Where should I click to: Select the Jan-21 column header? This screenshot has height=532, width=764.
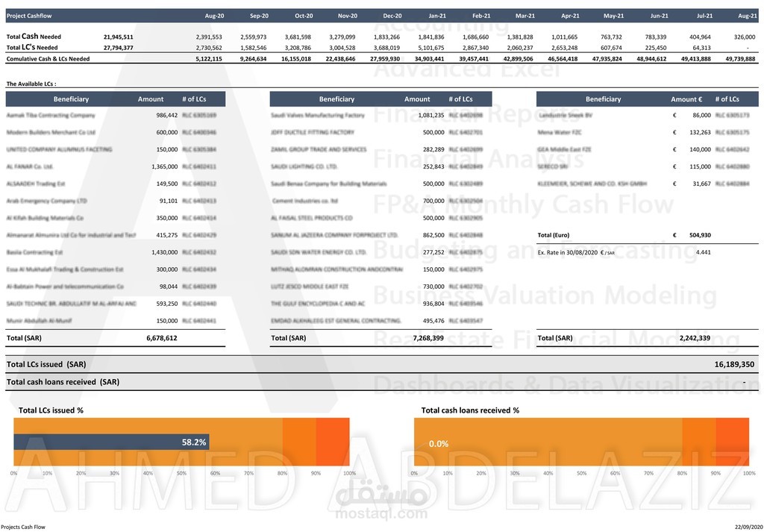(x=437, y=15)
